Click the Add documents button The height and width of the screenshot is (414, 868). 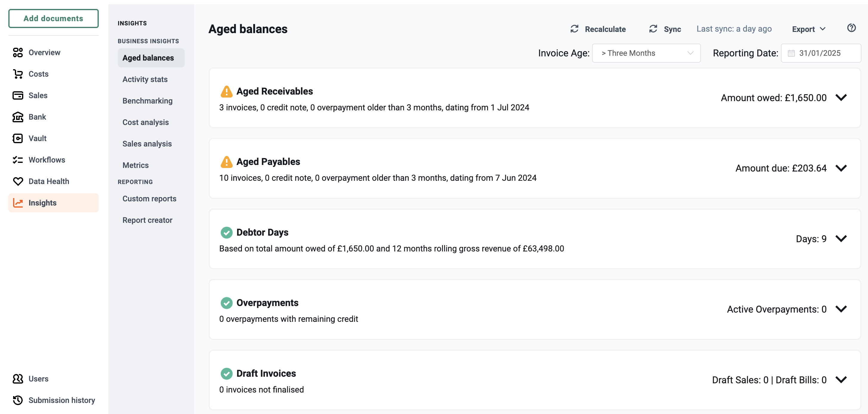pos(54,18)
